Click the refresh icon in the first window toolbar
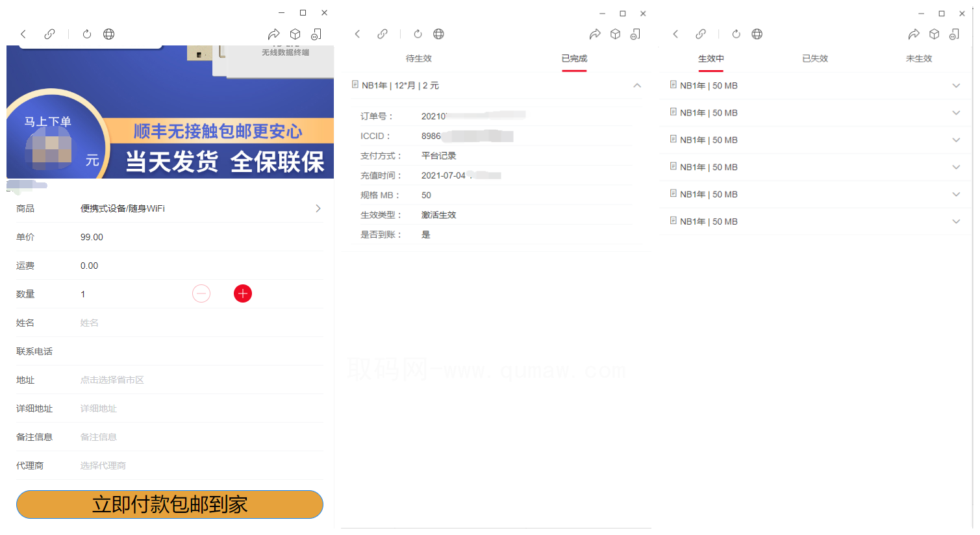Image resolution: width=980 pixels, height=535 pixels. pos(87,34)
